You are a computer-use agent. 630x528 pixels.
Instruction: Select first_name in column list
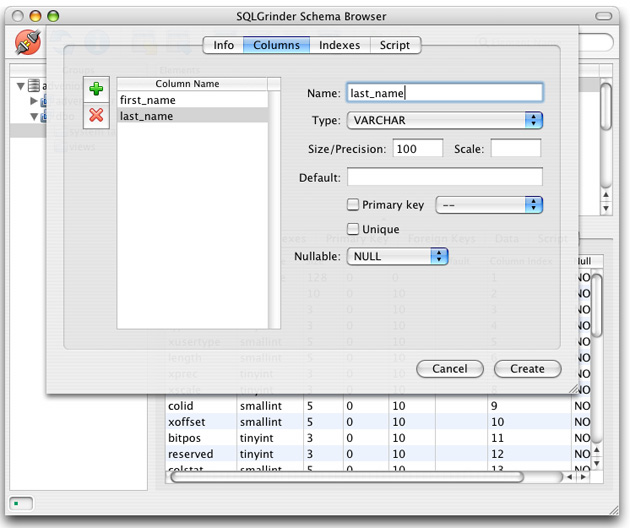click(192, 100)
